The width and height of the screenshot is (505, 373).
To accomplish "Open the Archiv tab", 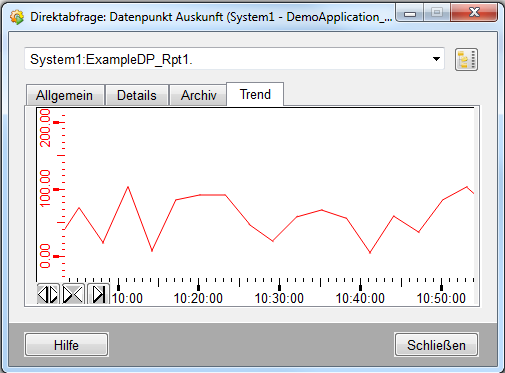I will (x=198, y=95).
